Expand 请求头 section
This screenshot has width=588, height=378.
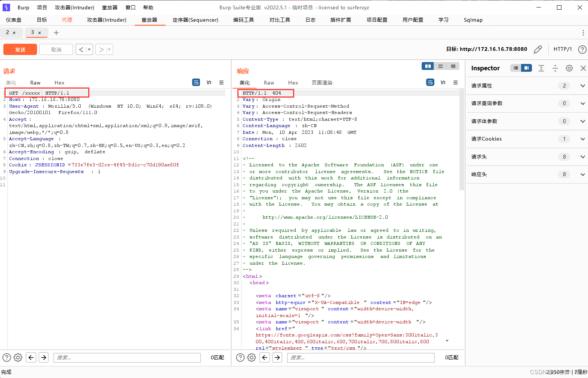583,157
